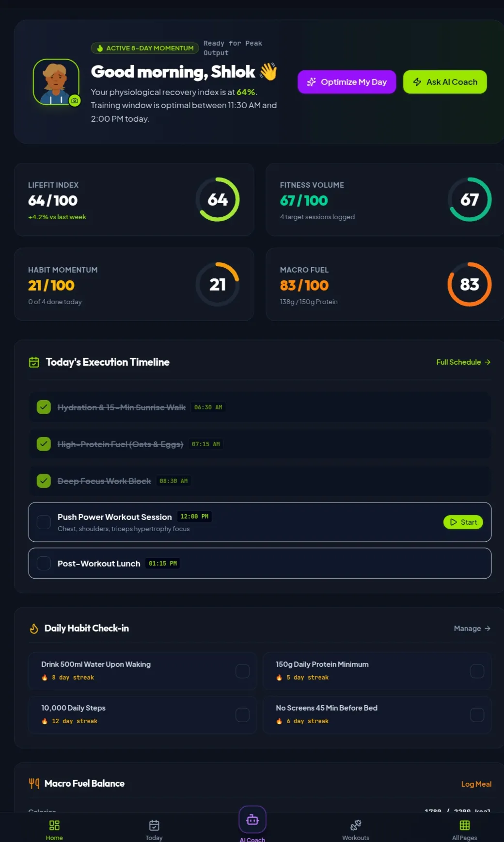This screenshot has width=504, height=842.
Task: Click the 06:30 AM time badge
Action: (x=208, y=407)
